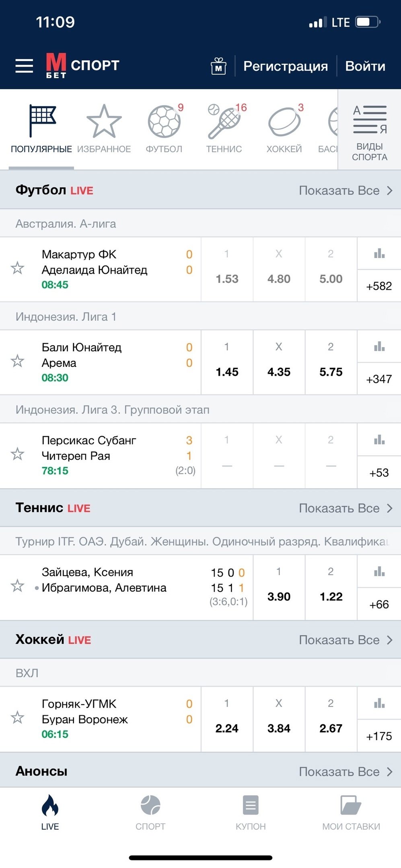Open the Купон bet slip
The image size is (401, 868).
[251, 813]
